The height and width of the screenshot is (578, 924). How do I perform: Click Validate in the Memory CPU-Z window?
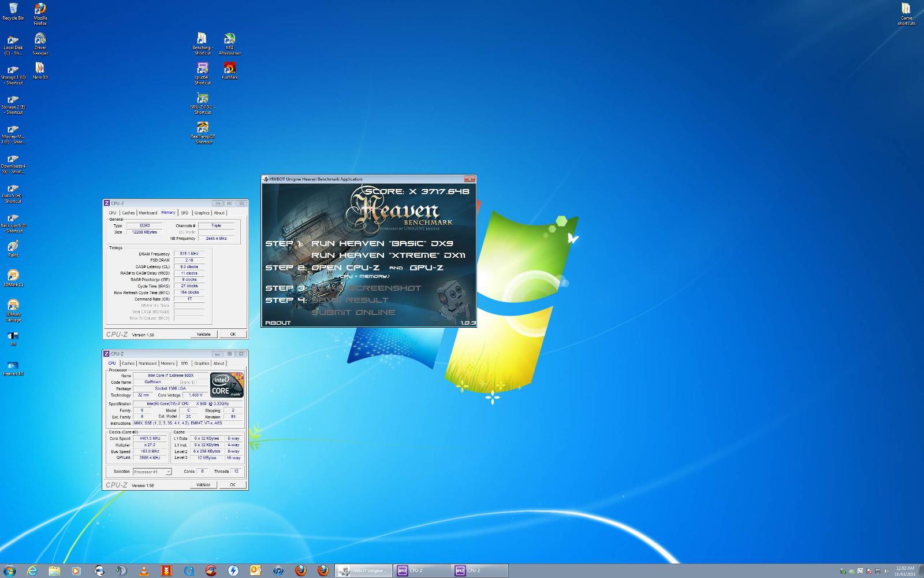pos(204,334)
